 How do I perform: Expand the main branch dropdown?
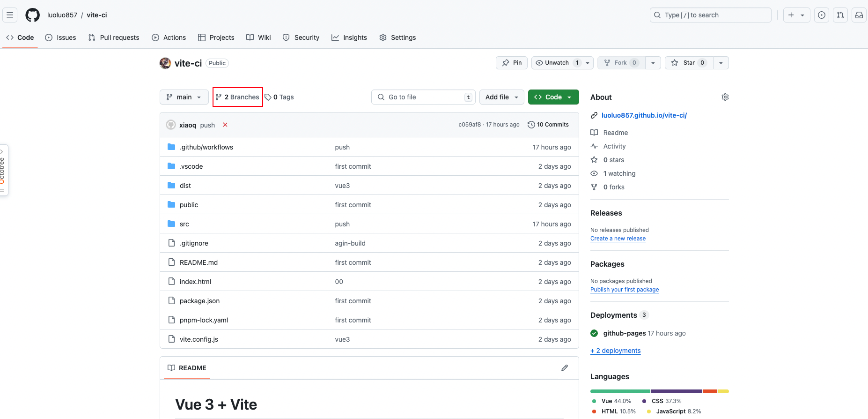[184, 97]
